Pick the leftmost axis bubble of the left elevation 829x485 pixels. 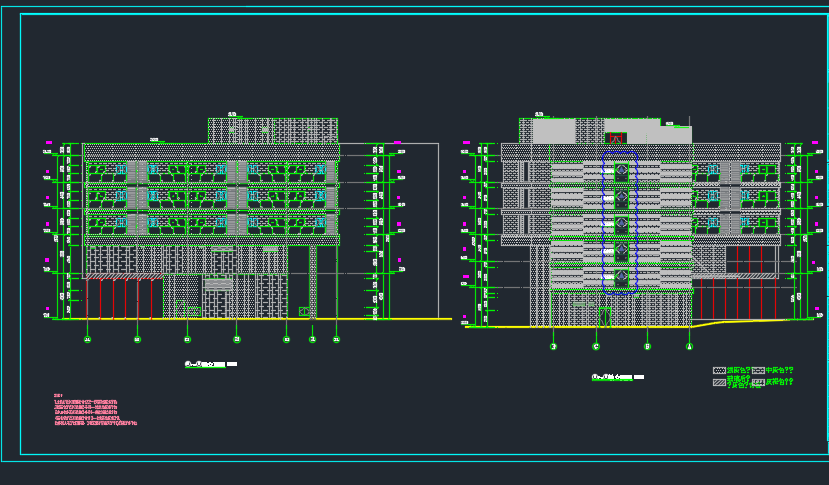88,340
